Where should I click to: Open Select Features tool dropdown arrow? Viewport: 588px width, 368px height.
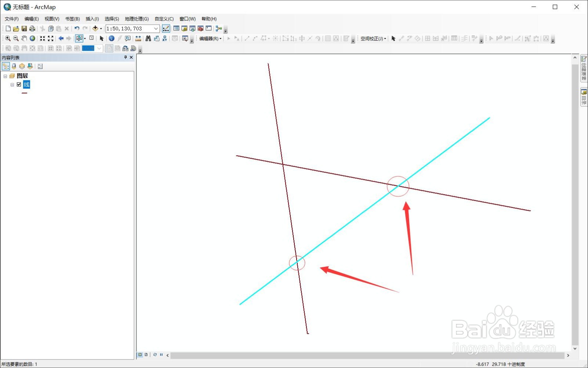point(85,38)
